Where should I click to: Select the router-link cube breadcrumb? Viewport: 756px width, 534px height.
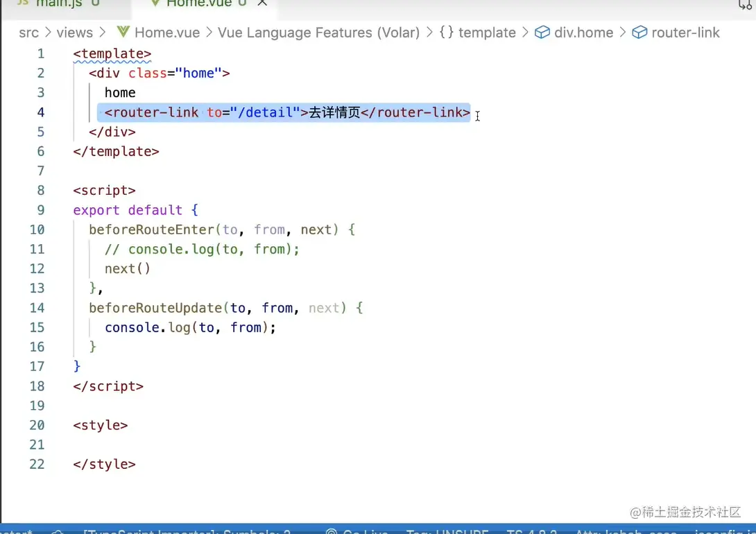click(676, 33)
